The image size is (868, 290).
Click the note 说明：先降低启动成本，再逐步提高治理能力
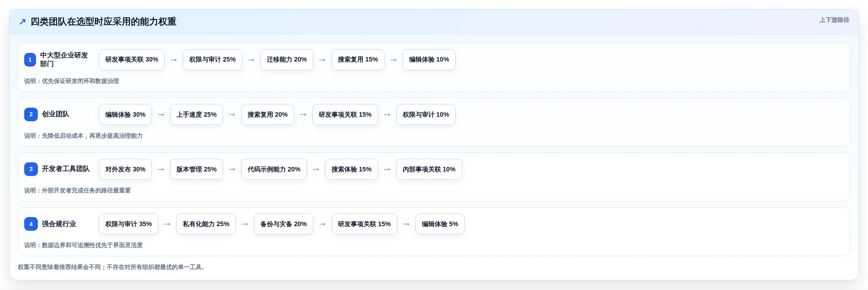pos(83,136)
